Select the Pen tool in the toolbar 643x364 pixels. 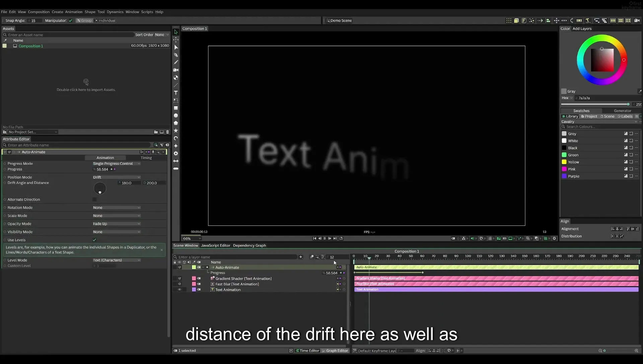tap(176, 55)
